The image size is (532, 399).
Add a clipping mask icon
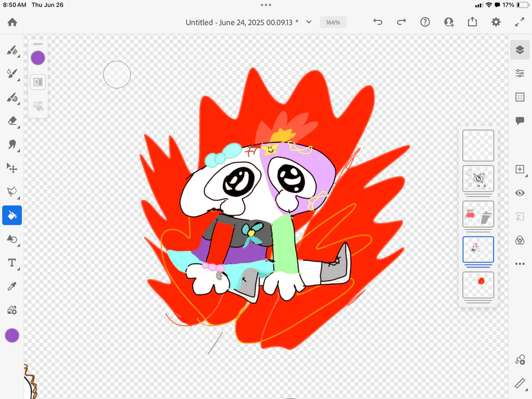coord(520,216)
